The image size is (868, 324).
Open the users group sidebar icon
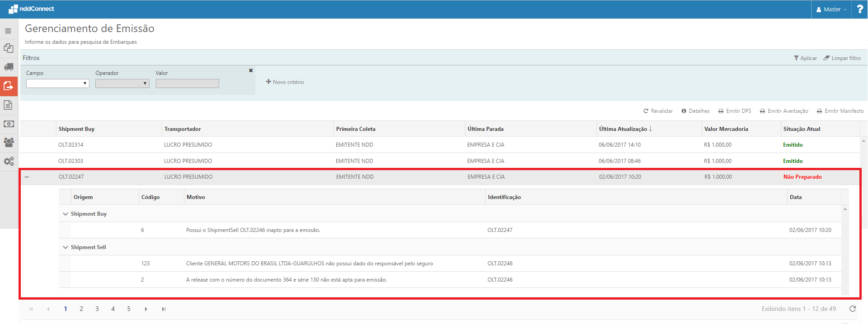(9, 142)
